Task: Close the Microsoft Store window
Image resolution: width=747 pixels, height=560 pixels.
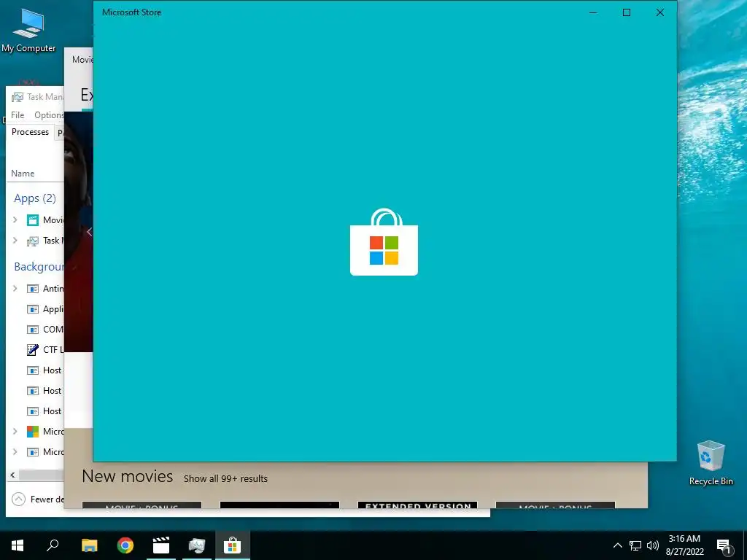Action: tap(659, 12)
